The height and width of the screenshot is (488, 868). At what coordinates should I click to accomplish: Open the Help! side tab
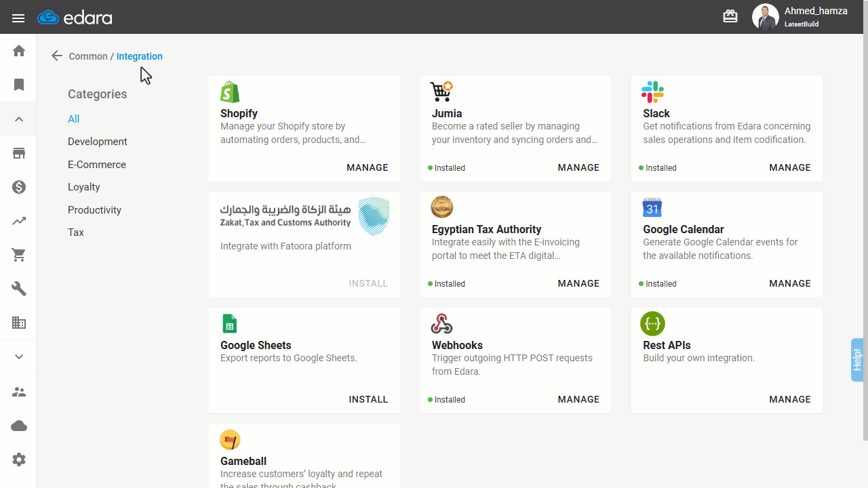[857, 360]
